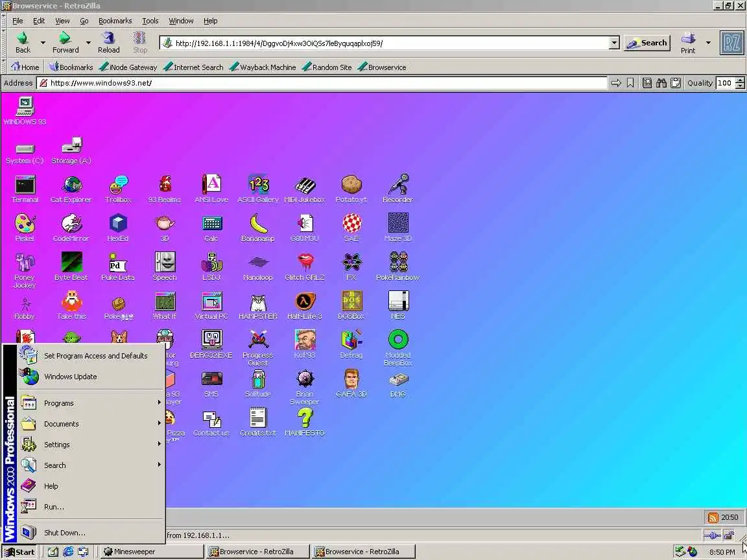Open the NES emulator icon
This screenshot has width=747, height=560.
[x=397, y=306]
